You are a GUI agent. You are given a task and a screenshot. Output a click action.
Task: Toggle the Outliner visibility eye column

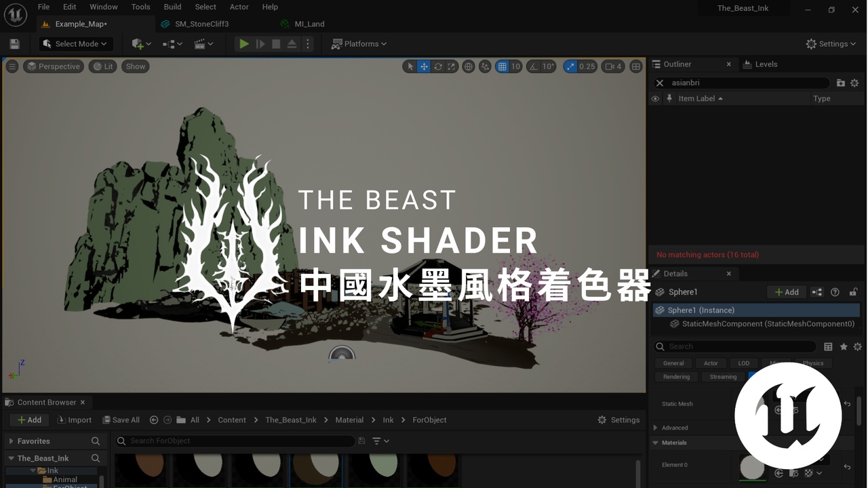click(655, 99)
